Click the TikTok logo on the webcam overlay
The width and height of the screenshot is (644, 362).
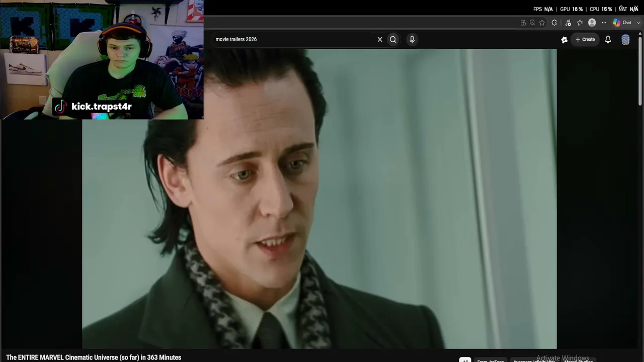coord(61,107)
